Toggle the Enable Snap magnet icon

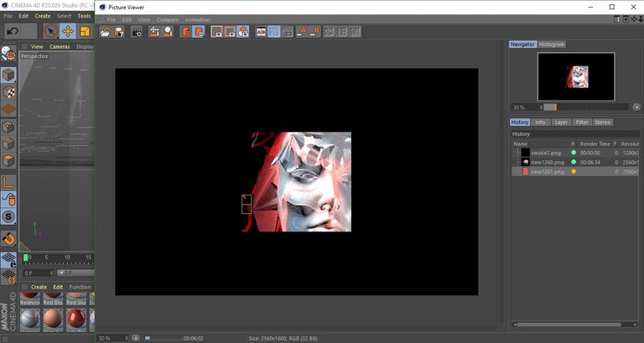[8, 238]
